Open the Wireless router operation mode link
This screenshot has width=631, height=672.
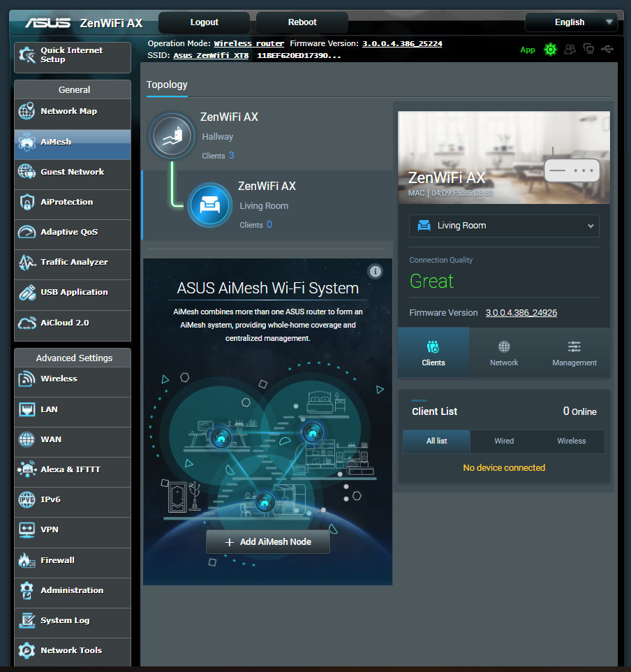[x=249, y=44]
